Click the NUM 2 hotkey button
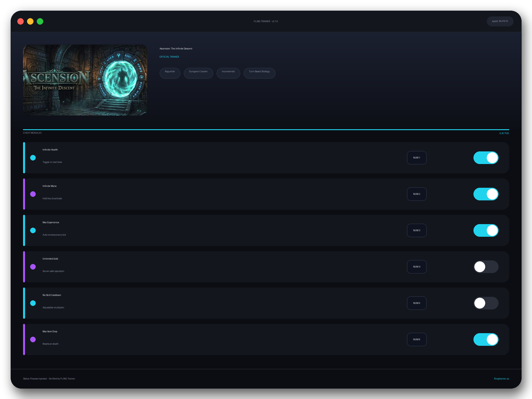The width and height of the screenshot is (532, 399). click(x=417, y=194)
